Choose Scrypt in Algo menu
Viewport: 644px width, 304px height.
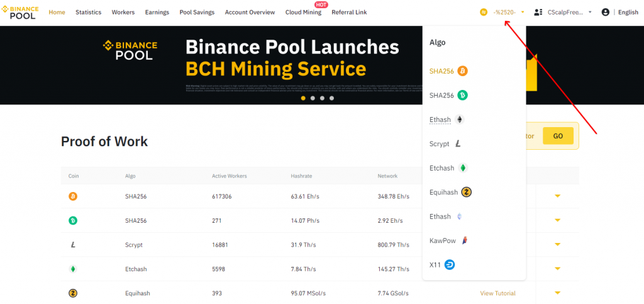[446, 144]
